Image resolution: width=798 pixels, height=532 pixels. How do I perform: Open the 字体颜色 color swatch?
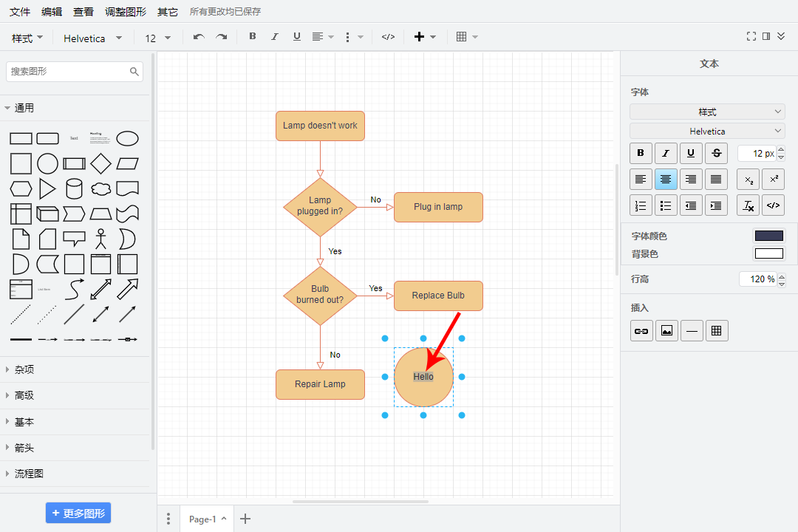[768, 236]
